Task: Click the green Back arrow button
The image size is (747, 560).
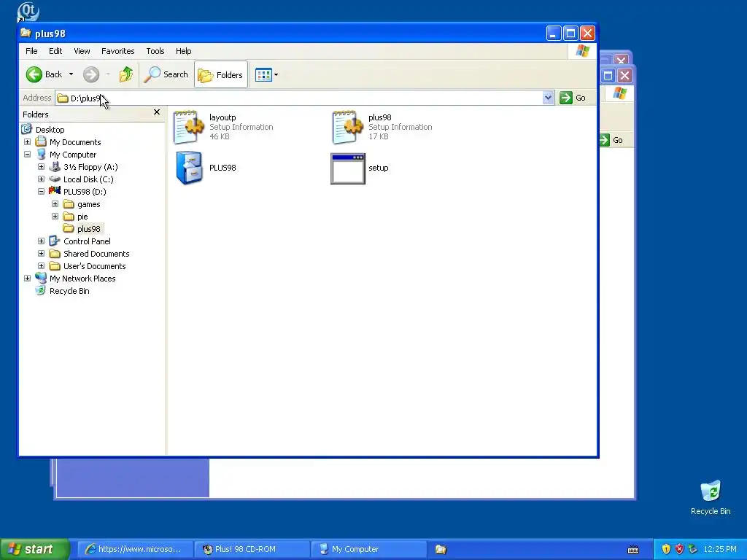Action: [34, 74]
